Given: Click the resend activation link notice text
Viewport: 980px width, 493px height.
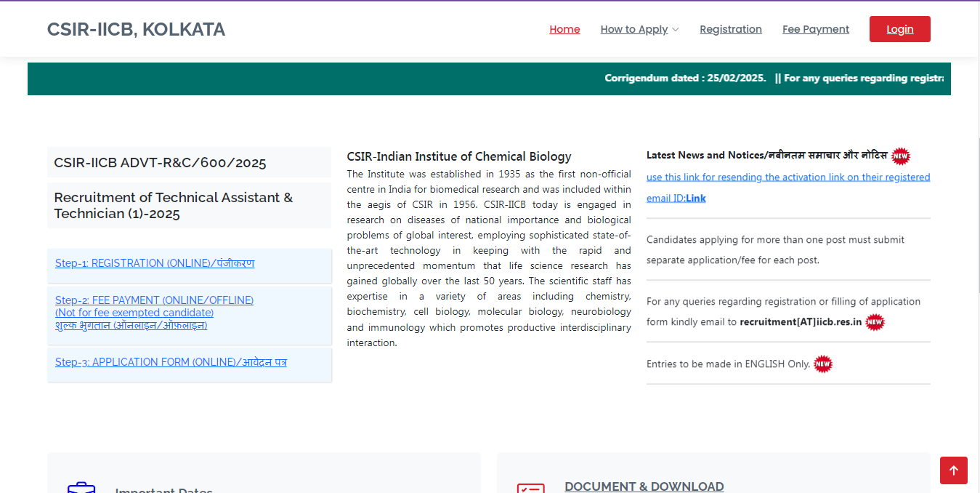Looking at the screenshot, I should pos(787,177).
